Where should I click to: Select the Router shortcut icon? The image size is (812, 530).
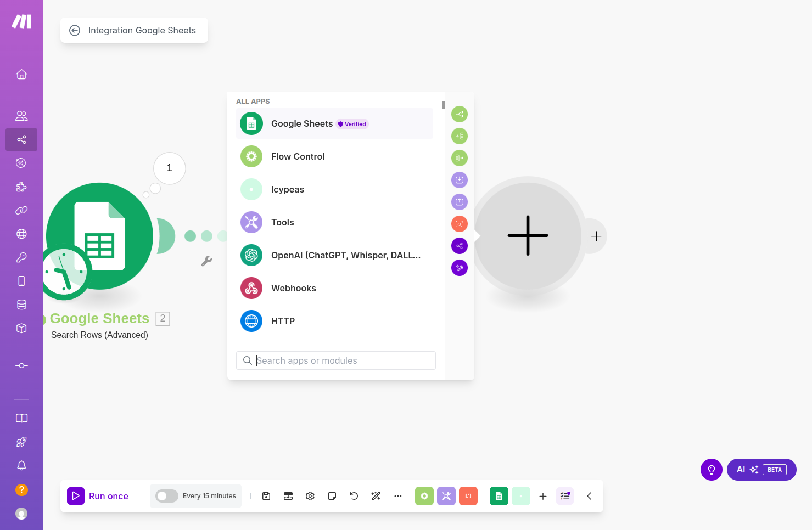[x=460, y=114]
